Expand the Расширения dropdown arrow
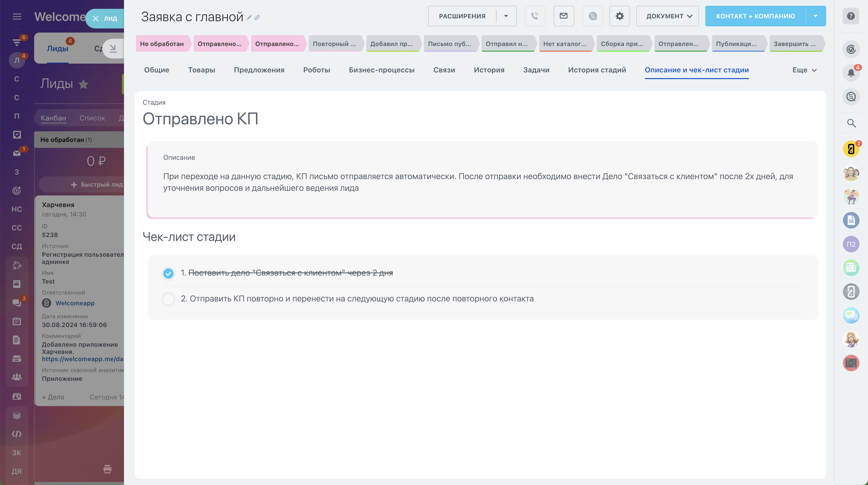 click(x=506, y=16)
